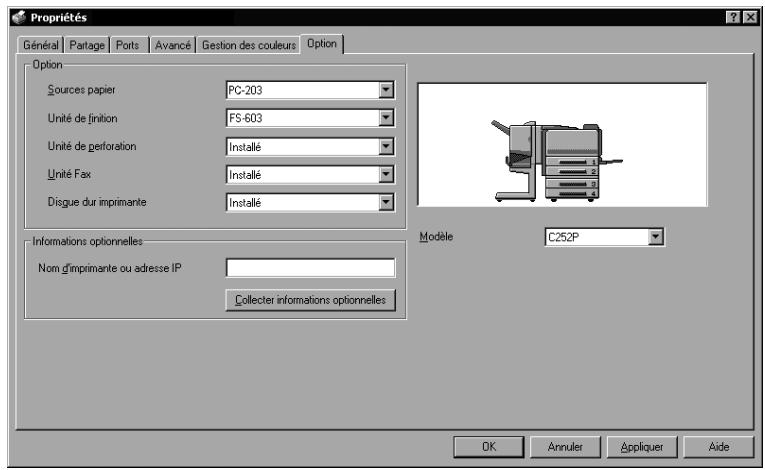
Task: Confirm with the OK button
Action: click(489, 447)
